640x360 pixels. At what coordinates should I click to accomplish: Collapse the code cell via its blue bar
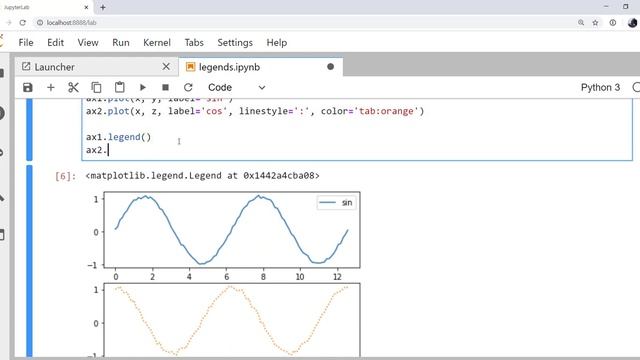29,129
